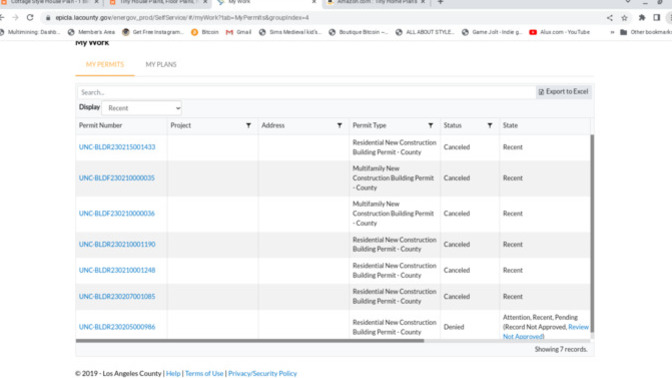
Task: Bookmark this page with the star icon
Action: pyautogui.click(x=624, y=18)
